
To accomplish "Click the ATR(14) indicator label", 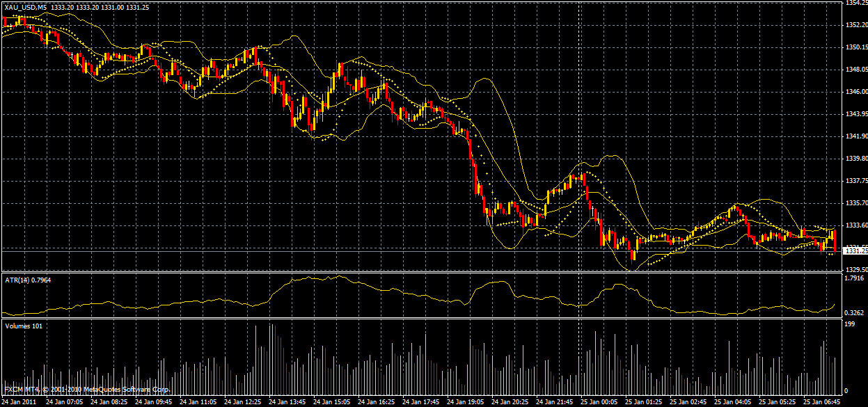I will pos(21,276).
